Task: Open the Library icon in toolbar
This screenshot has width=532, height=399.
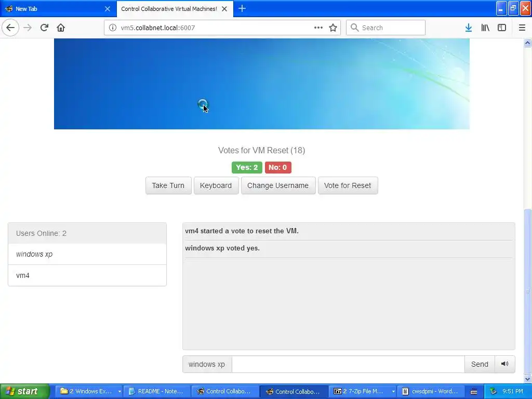Action: click(485, 28)
